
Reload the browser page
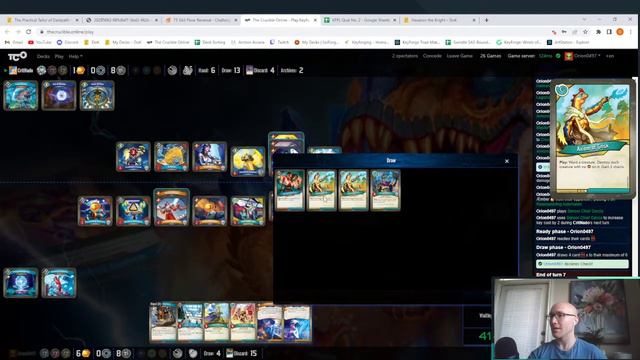click(29, 31)
